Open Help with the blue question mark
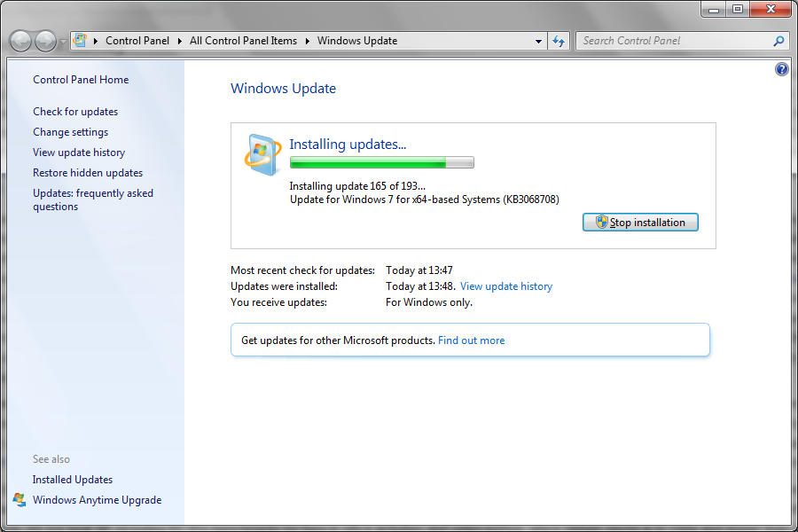The image size is (798, 532). click(x=782, y=69)
